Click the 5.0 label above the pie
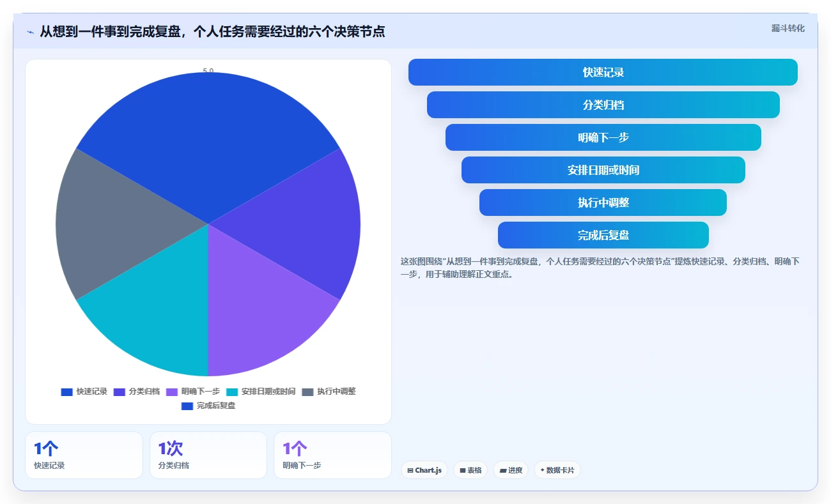831x504 pixels. pos(208,71)
